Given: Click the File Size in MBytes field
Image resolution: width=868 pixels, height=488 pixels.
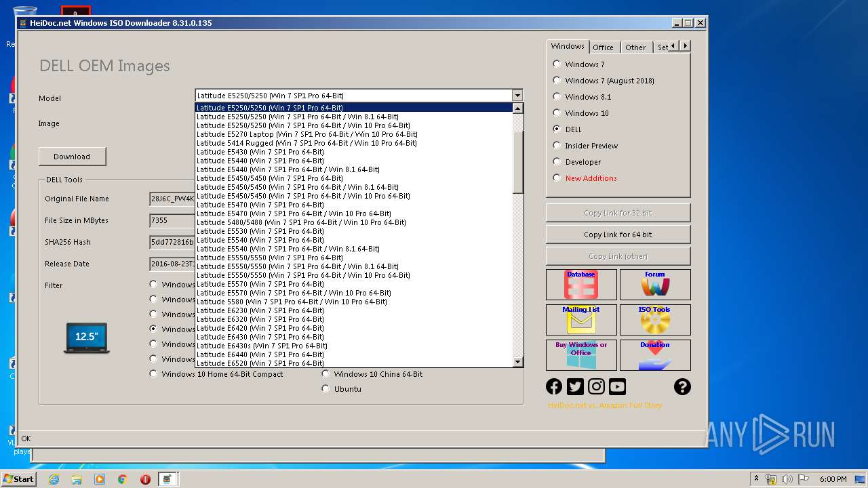Looking at the screenshot, I should coord(172,220).
